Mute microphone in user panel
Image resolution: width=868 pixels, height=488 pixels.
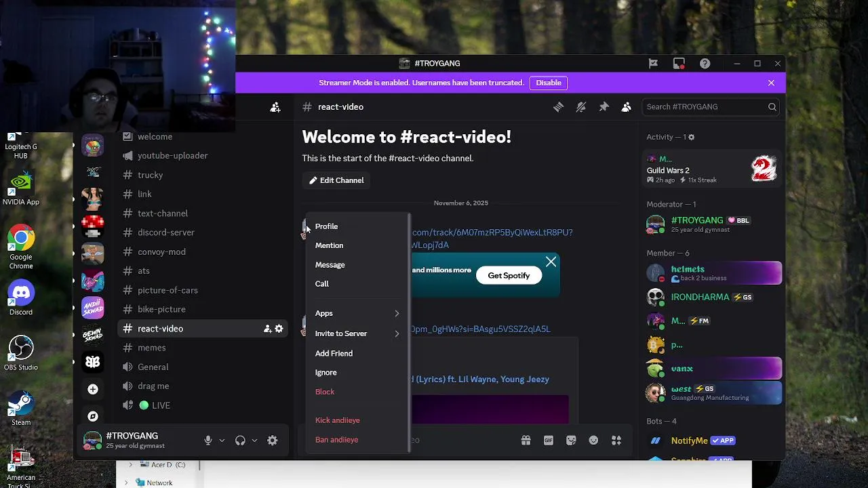(208, 441)
